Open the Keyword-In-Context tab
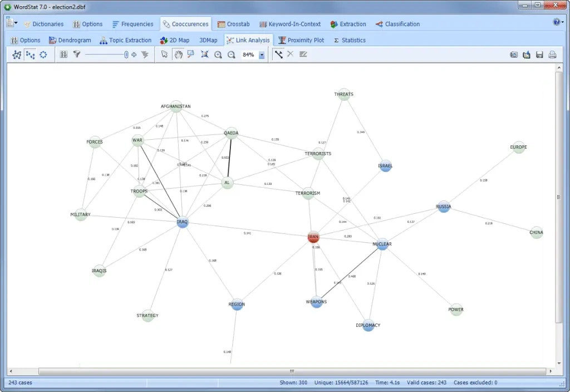Screen dimensions: 570x392 point(289,24)
